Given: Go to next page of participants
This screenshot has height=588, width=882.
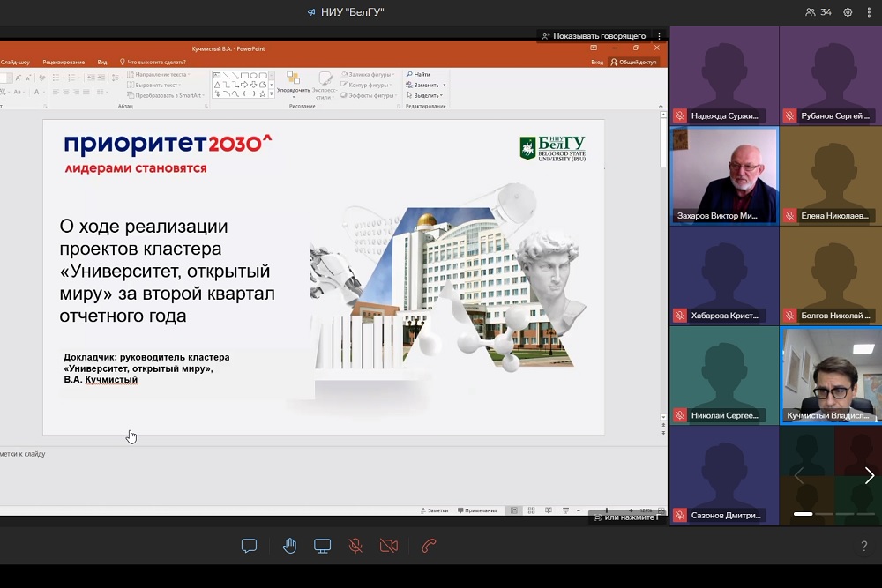Looking at the screenshot, I should 869,476.
